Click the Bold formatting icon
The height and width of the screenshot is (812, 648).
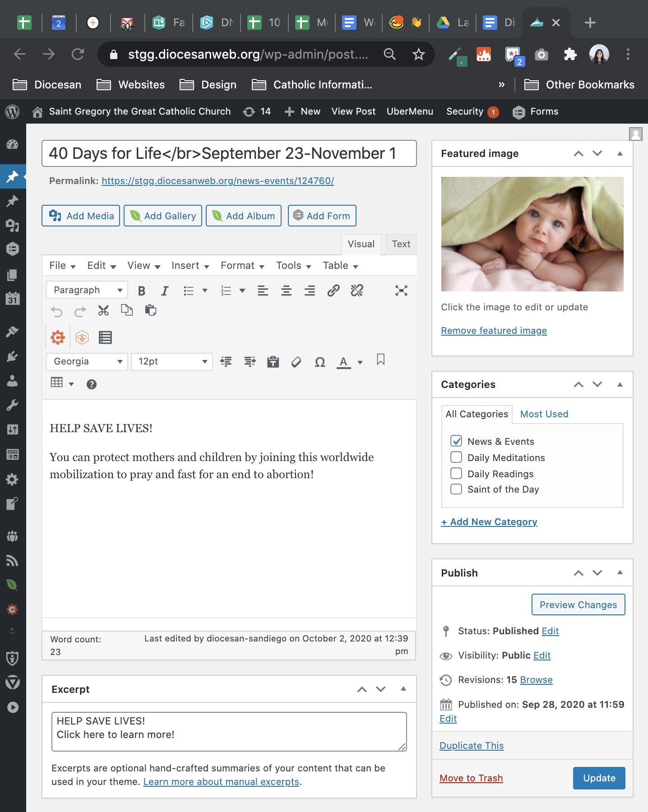(142, 291)
